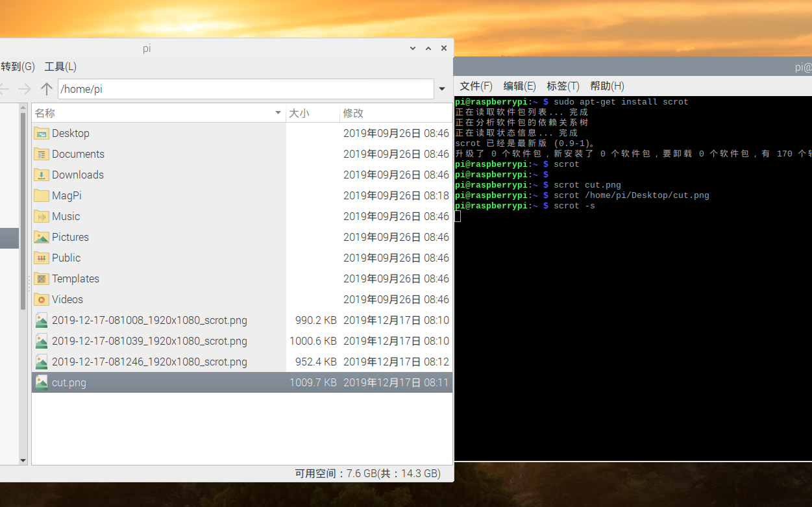
Task: Open the Tools (工具) menu
Action: [x=60, y=66]
